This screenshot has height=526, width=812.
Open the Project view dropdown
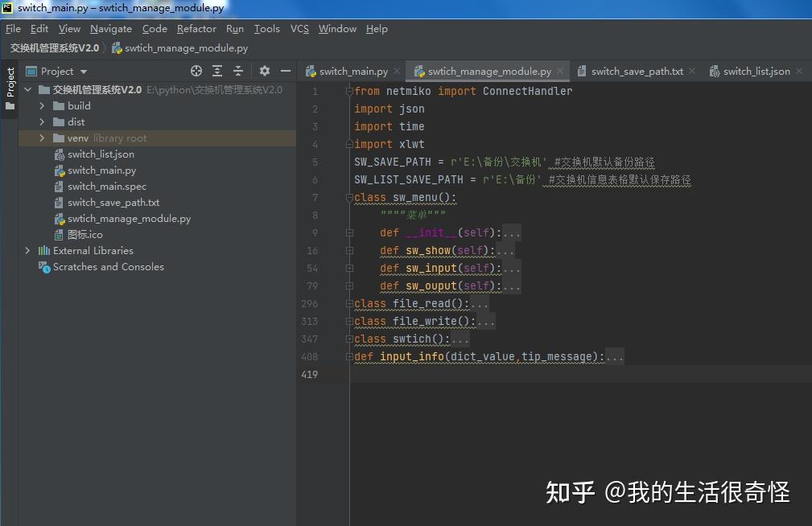click(57, 72)
